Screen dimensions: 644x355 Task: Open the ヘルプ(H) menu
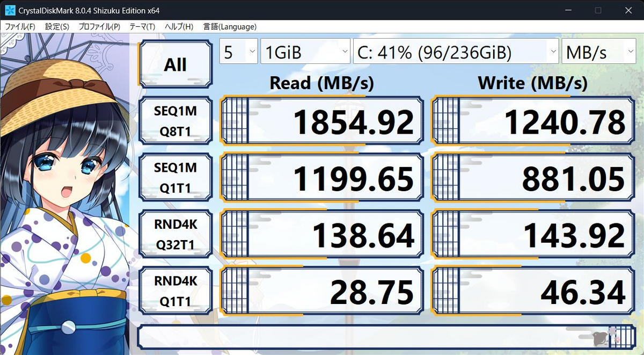pyautogui.click(x=179, y=26)
